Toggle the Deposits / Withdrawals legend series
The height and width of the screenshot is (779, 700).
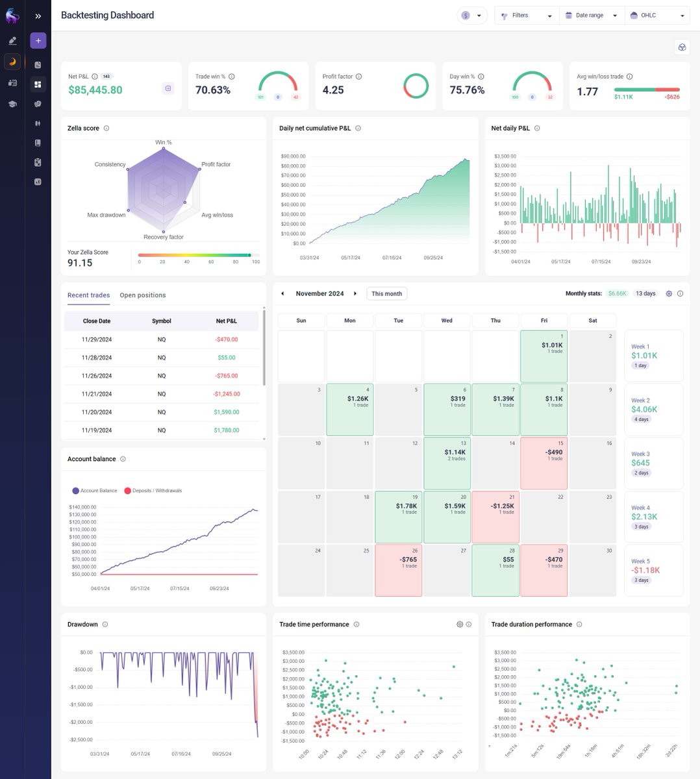click(x=153, y=491)
